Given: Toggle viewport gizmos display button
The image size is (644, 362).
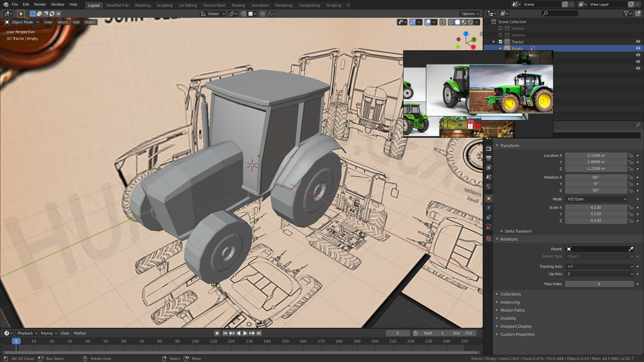Looking at the screenshot, I should (413, 22).
